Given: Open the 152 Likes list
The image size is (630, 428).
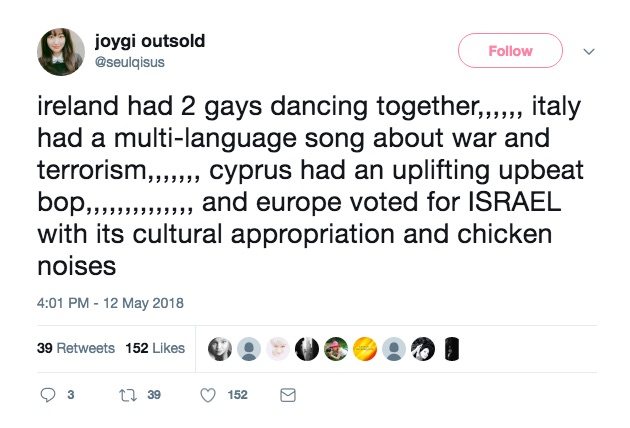Looking at the screenshot, I should (155, 348).
